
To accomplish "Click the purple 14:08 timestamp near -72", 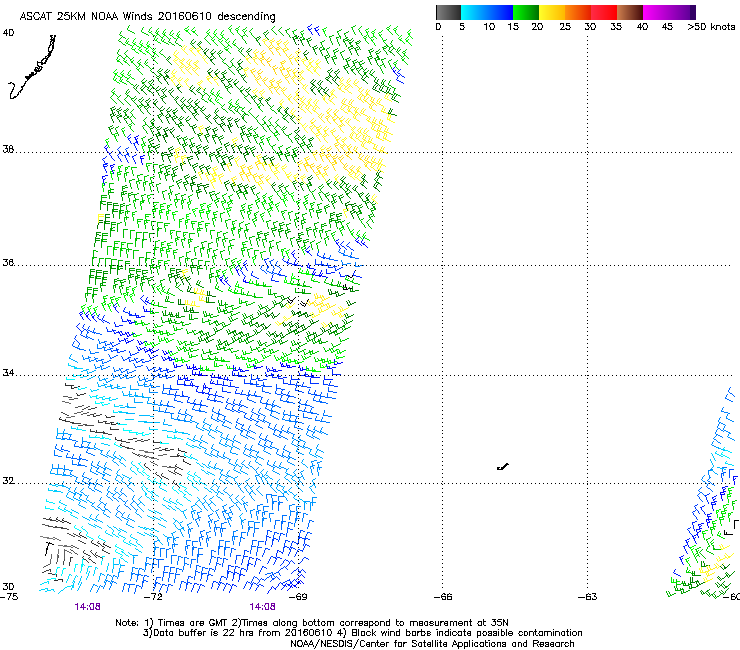I will tap(87, 607).
